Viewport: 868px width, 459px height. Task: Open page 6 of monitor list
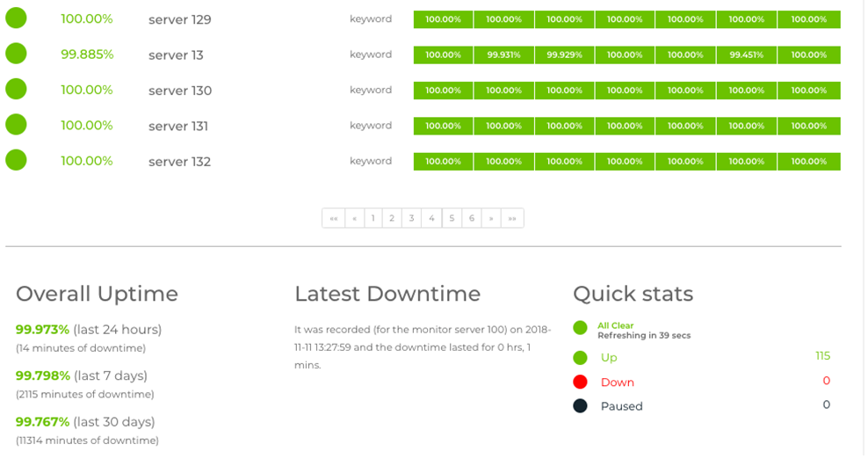point(472,218)
